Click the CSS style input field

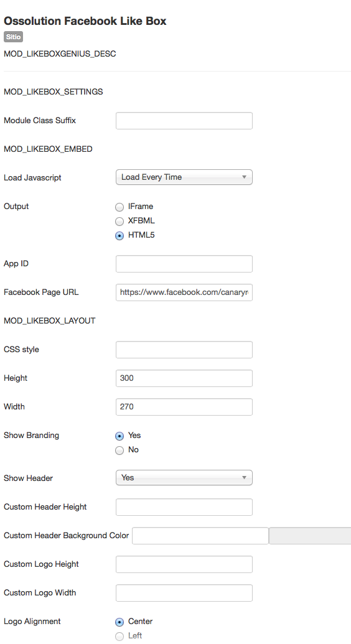tap(184, 350)
